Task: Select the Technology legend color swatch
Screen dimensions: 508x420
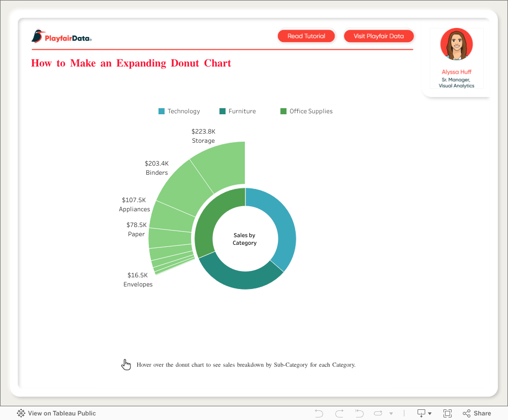Action: (162, 111)
